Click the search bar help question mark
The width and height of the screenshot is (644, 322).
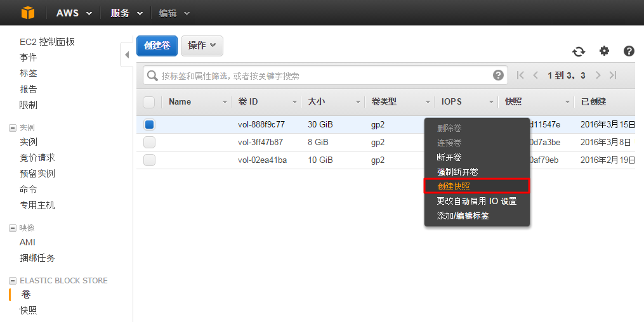498,75
